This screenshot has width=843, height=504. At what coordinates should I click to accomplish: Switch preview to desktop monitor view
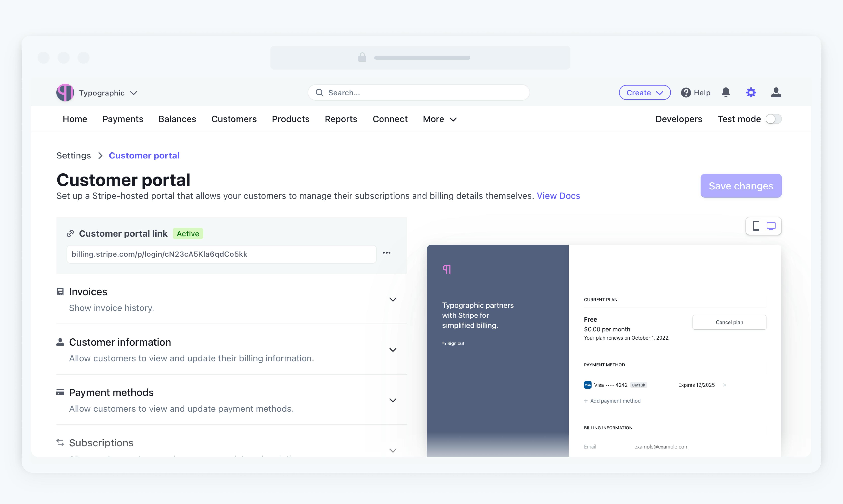click(x=771, y=226)
